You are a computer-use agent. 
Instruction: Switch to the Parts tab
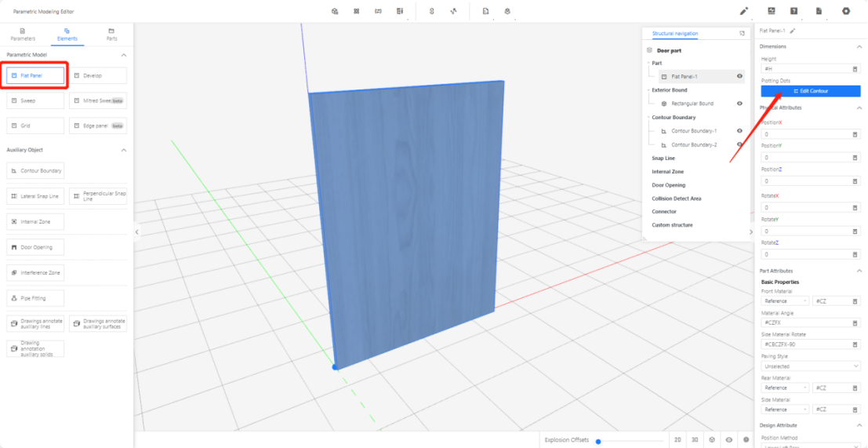pos(111,35)
